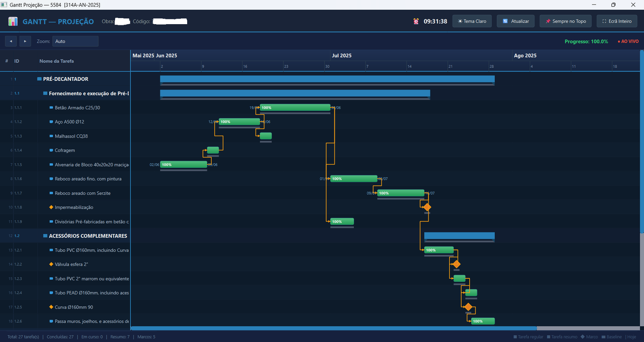Collapse the PRÉ-DECANTADOR summary group
This screenshot has width=644, height=342.
(39, 79)
